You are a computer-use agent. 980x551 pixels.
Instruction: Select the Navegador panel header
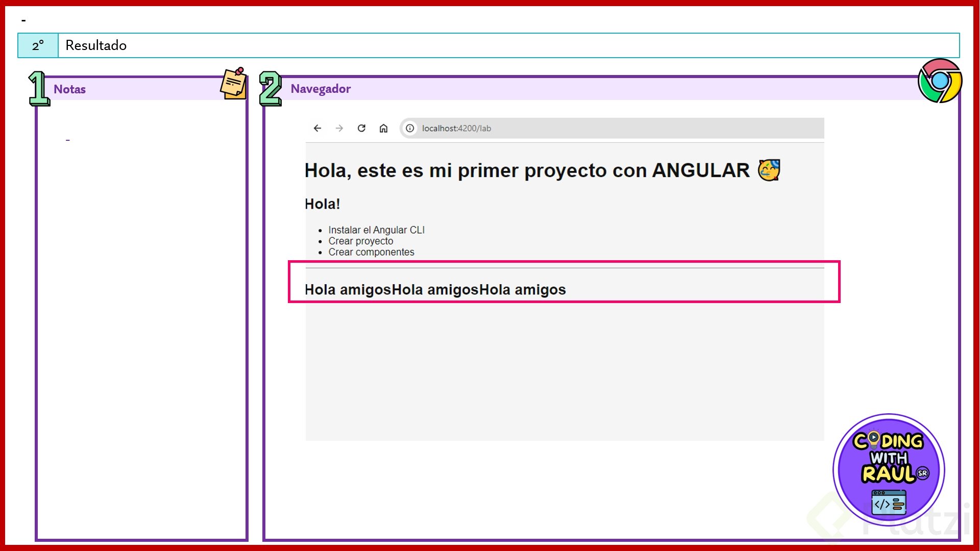click(x=321, y=89)
